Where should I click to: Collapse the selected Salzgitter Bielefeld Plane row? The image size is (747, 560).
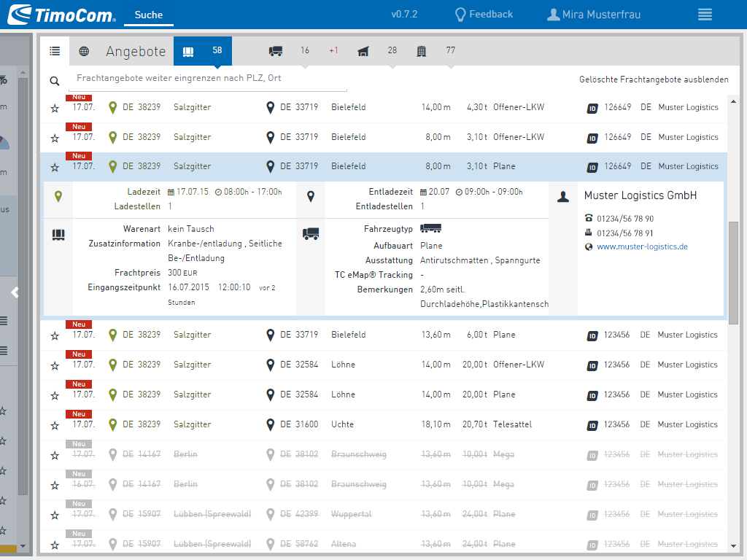[384, 167]
